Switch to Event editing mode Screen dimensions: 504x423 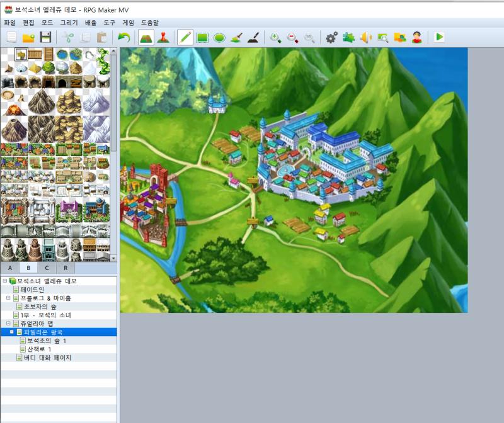tap(163, 37)
